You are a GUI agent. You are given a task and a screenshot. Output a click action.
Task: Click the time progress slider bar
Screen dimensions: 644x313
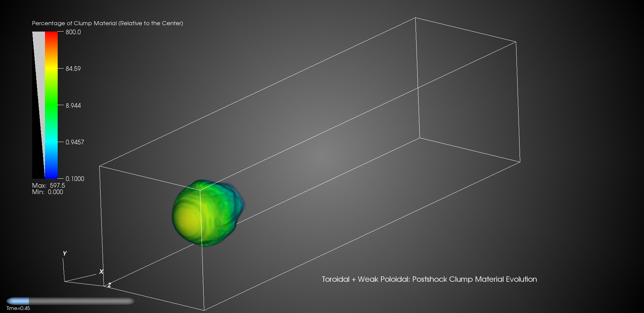point(70,301)
